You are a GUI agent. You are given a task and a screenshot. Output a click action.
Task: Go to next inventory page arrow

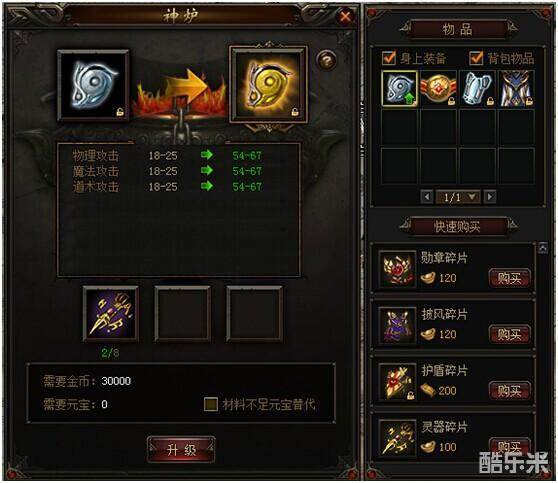click(490, 197)
